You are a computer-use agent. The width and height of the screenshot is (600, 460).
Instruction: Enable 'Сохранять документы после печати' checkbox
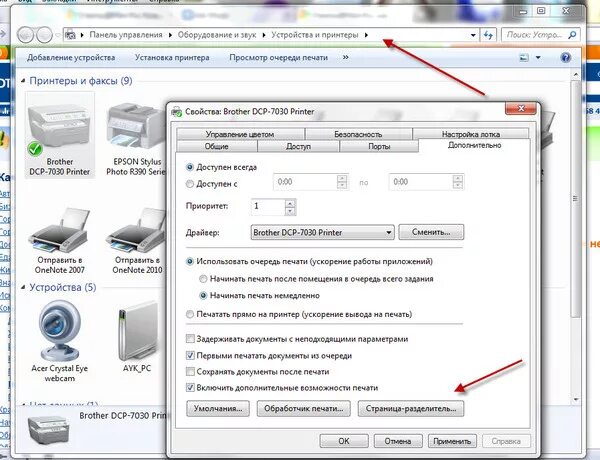click(x=190, y=372)
